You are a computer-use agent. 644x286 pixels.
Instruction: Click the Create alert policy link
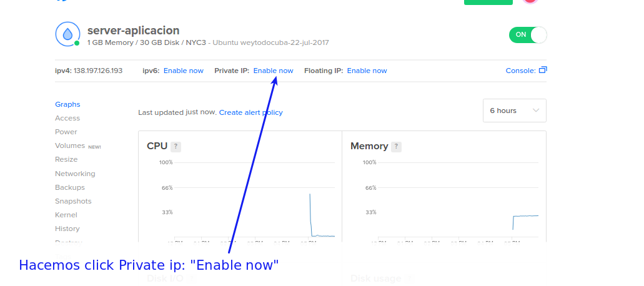(x=250, y=112)
